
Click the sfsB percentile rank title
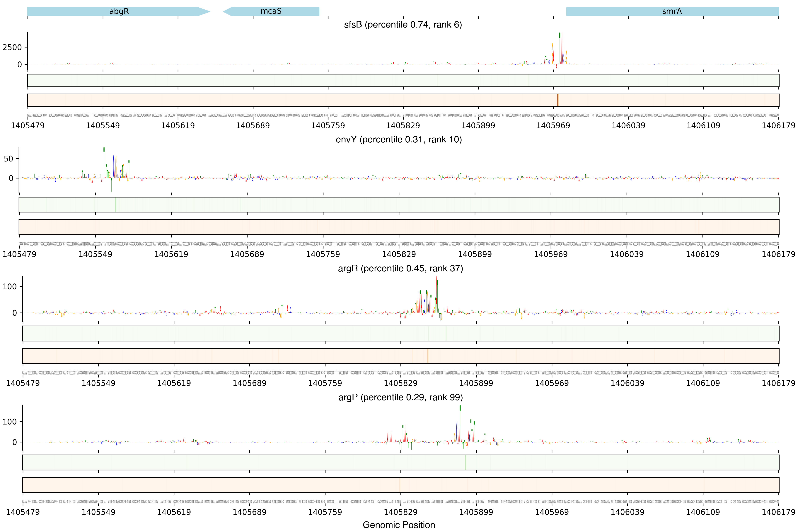pyautogui.click(x=403, y=25)
